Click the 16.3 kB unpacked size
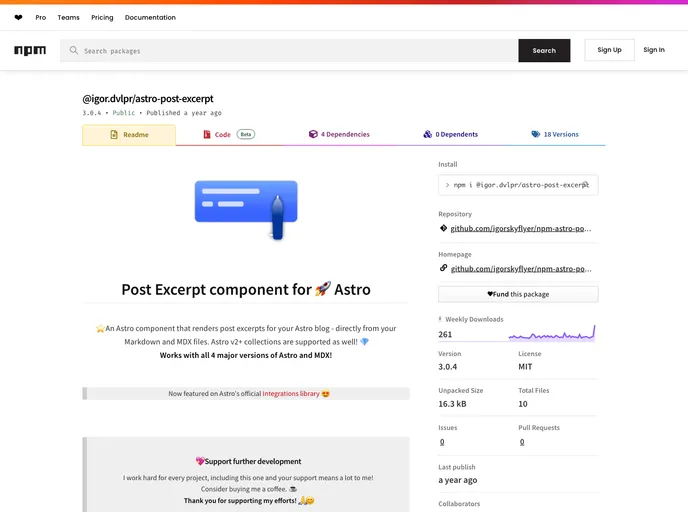Viewport: 688px width, 512px height. (x=452, y=404)
